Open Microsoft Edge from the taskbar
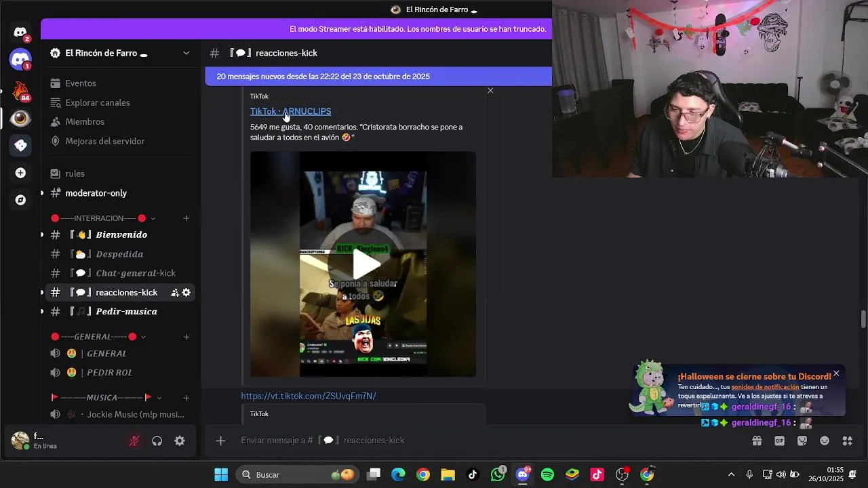The image size is (868, 488). click(x=398, y=474)
